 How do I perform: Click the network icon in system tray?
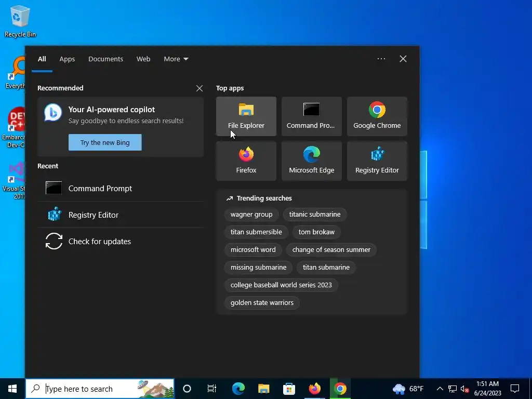tap(453, 389)
